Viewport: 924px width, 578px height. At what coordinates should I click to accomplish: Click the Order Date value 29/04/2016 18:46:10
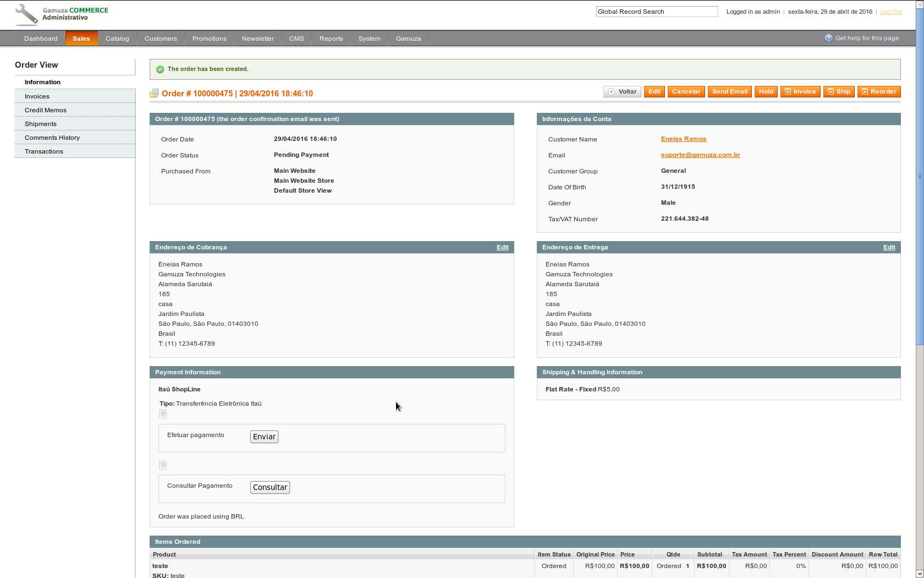[305, 139]
